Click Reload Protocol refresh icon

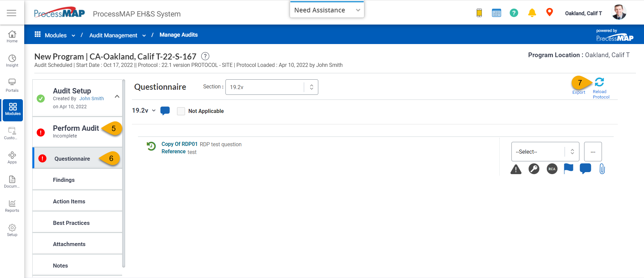click(600, 82)
